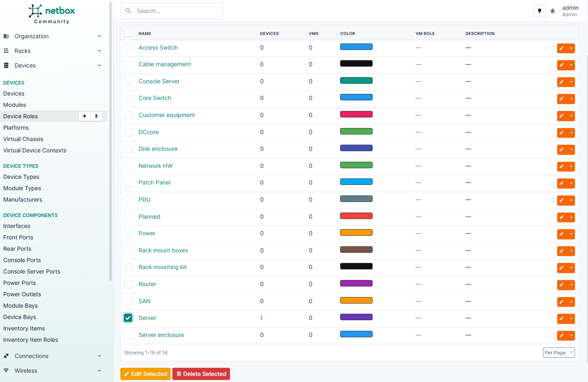
Task: Select the Core Switch row checkbox
Action: [x=128, y=98]
